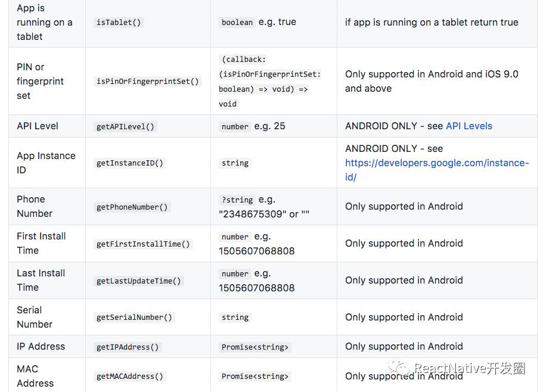Click the ReactNative开发圈 watermark text
This screenshot has height=392, width=543.
pos(470,369)
